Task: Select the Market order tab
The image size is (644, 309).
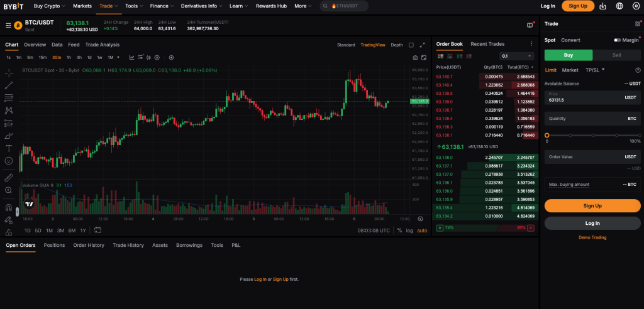Action: (570, 70)
